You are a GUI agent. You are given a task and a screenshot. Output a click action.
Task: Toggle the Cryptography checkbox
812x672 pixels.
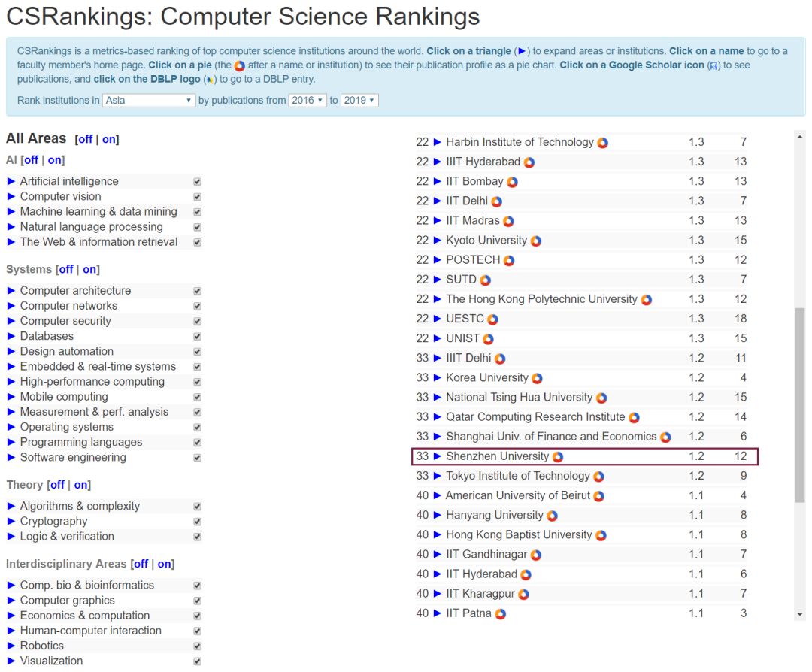pos(197,522)
